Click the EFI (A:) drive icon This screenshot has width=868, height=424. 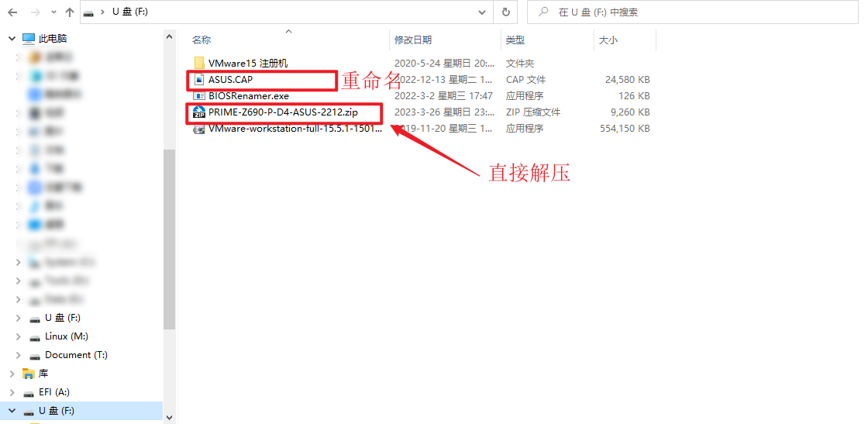28,392
